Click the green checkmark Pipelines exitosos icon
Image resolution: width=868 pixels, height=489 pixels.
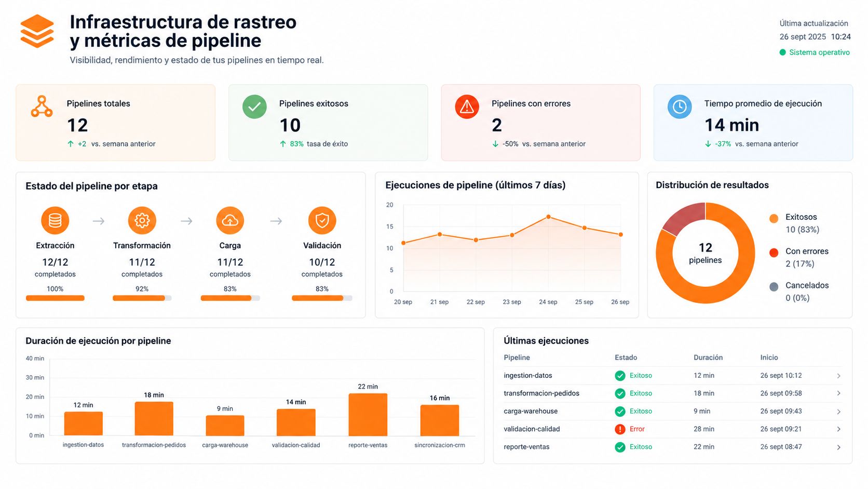pos(254,107)
